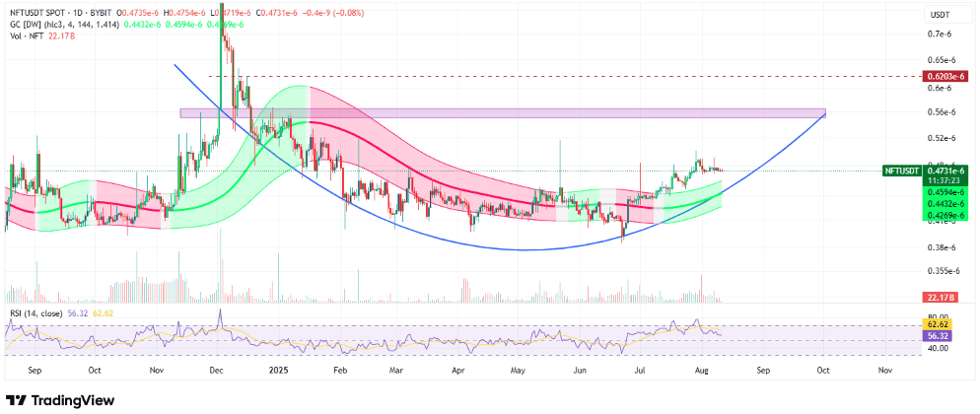Click the Apr label on time axis
Screen dimensions: 980x414
tap(457, 371)
